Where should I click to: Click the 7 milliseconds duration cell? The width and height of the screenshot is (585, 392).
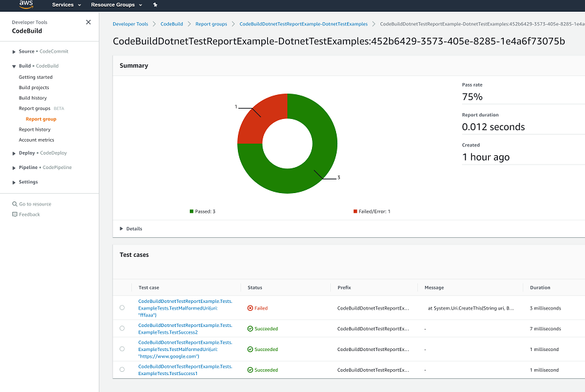pyautogui.click(x=545, y=328)
